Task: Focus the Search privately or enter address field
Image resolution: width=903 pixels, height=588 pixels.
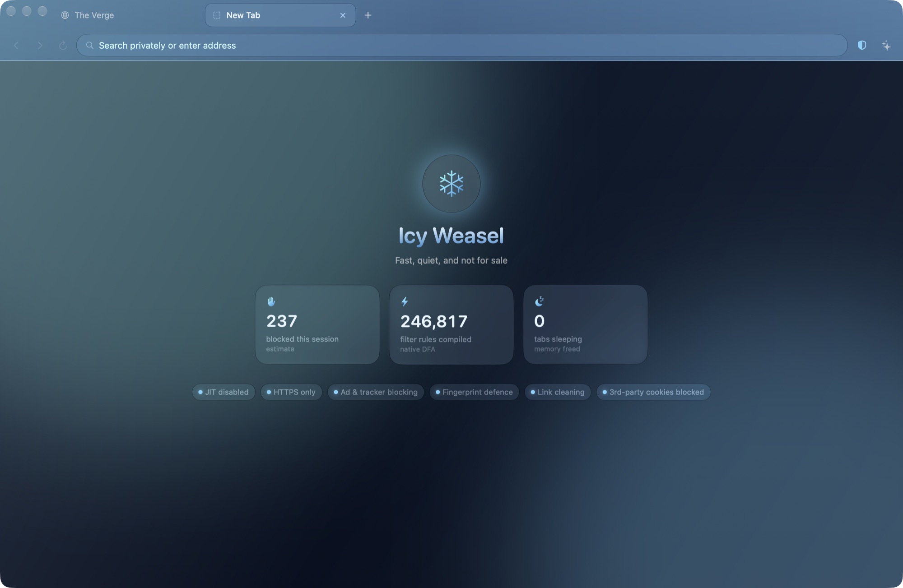Action: [461, 45]
